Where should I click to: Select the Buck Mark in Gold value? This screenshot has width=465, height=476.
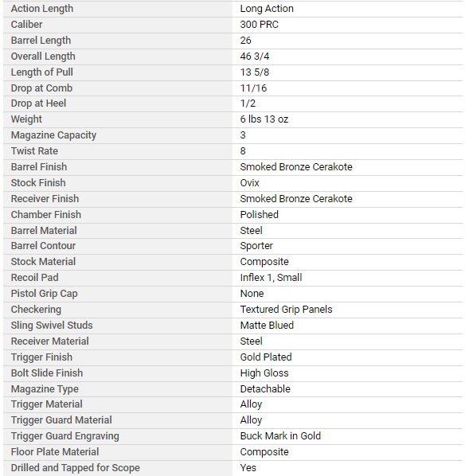tap(280, 436)
